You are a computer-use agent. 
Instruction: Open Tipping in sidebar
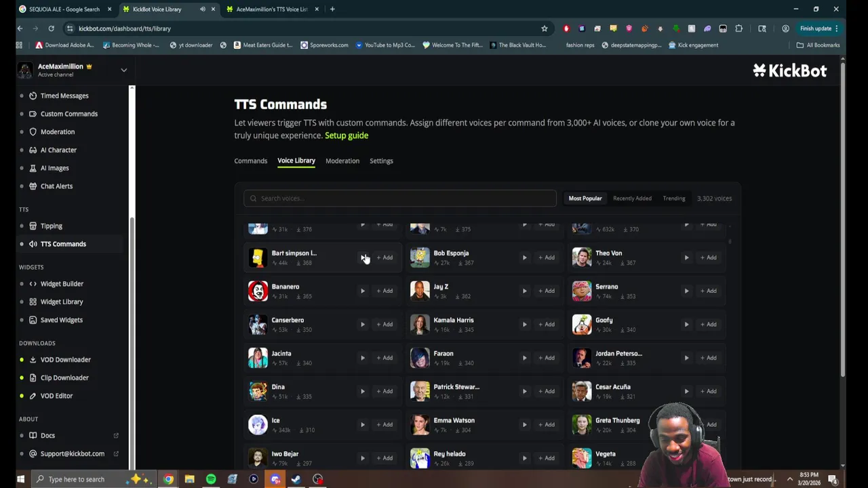pos(51,226)
